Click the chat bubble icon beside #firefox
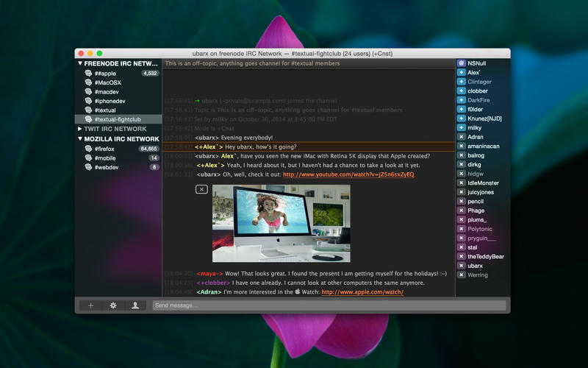The height and width of the screenshot is (368, 588). point(89,149)
